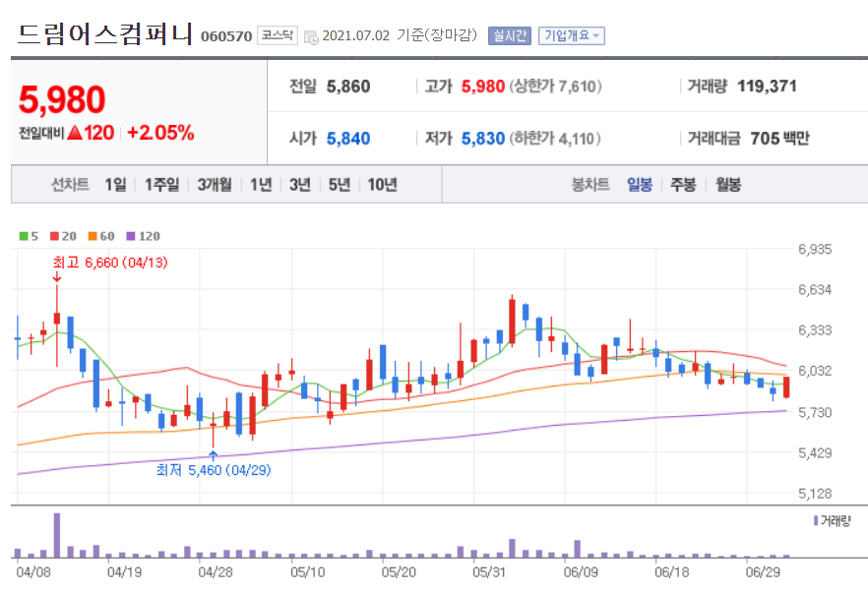
Task: Open the 기업개요 dropdown
Action: (571, 36)
